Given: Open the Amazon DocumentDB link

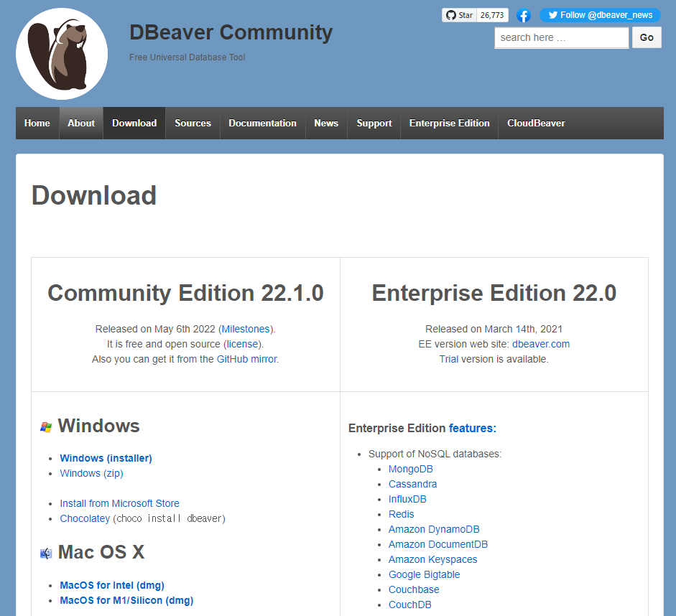Looking at the screenshot, I should click(438, 544).
